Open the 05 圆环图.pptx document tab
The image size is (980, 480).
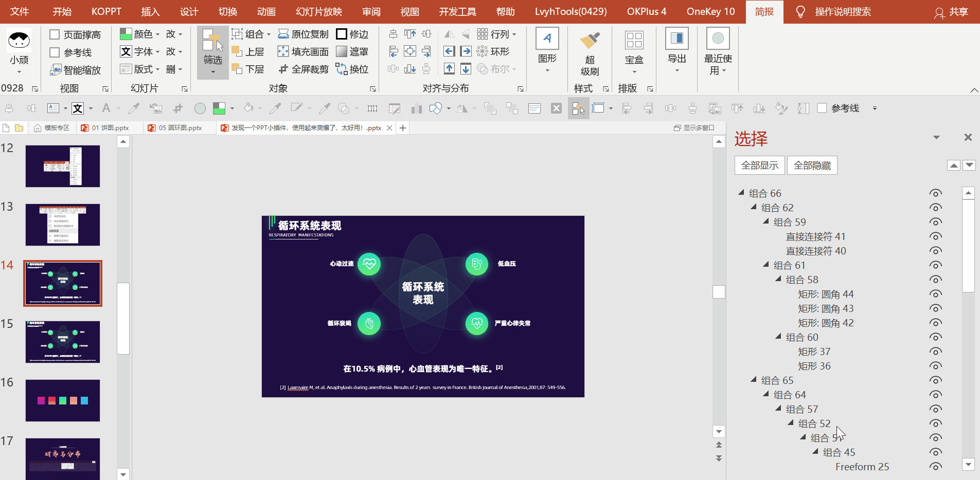180,128
